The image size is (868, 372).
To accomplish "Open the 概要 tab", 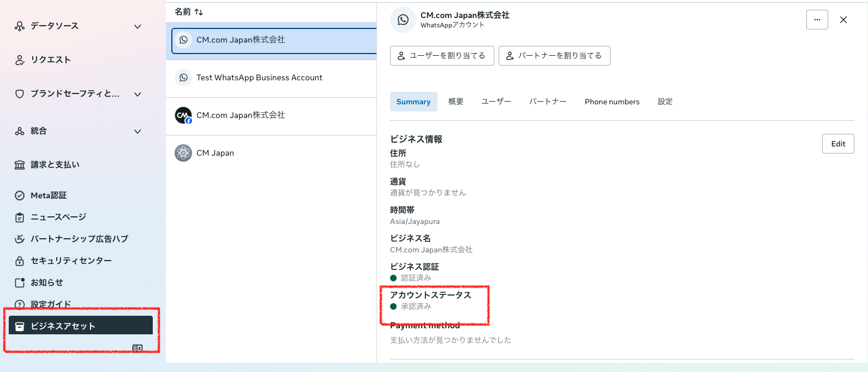I will (x=456, y=102).
